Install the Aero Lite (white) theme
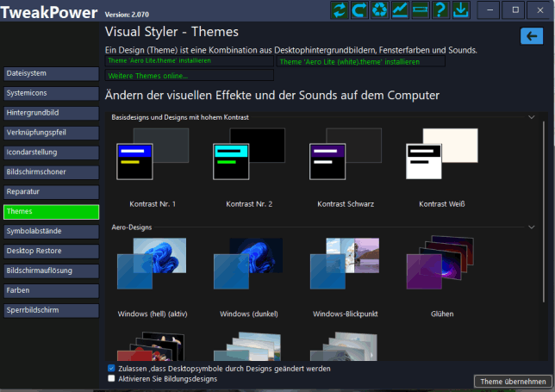The width and height of the screenshot is (555, 392). point(361,62)
